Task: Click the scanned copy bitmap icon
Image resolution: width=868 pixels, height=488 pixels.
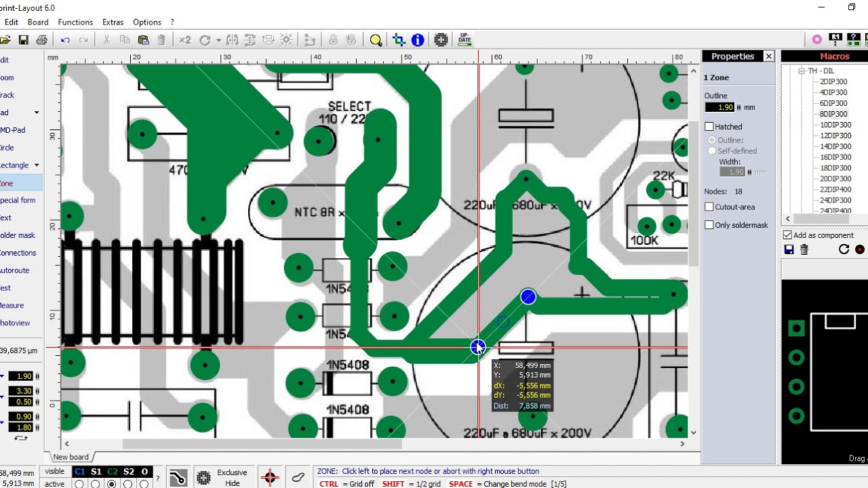Action: (441, 40)
